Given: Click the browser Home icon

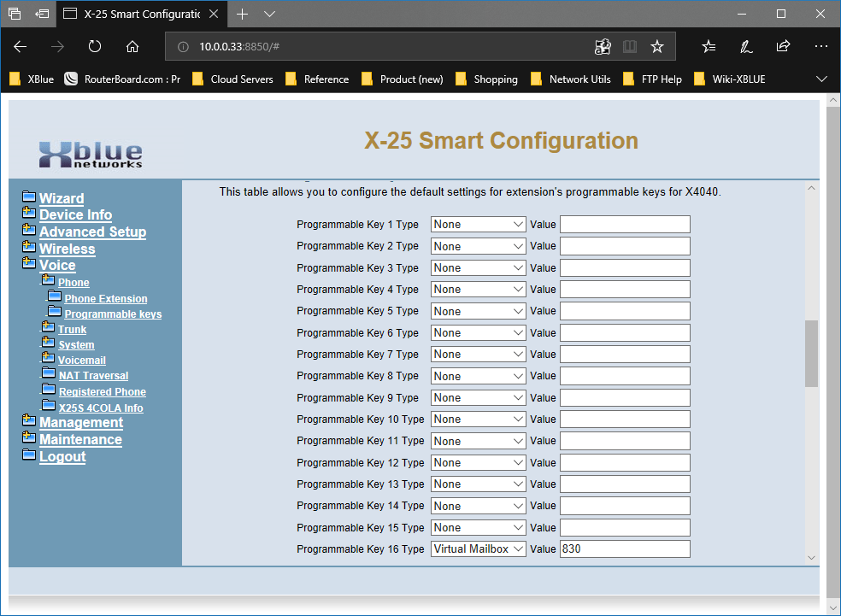Looking at the screenshot, I should point(132,46).
